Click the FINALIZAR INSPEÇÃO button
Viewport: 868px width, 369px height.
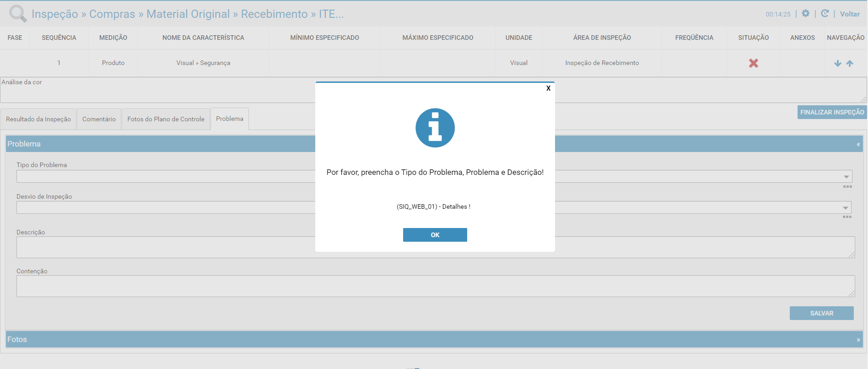click(x=832, y=112)
